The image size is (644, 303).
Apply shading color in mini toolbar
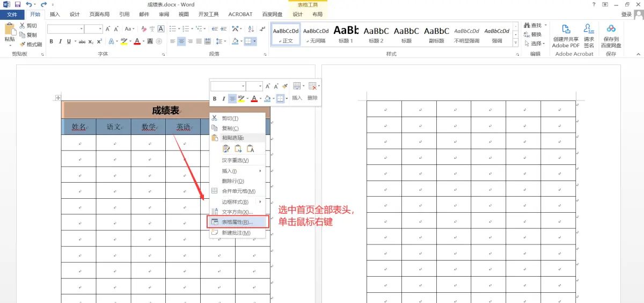pos(267,98)
